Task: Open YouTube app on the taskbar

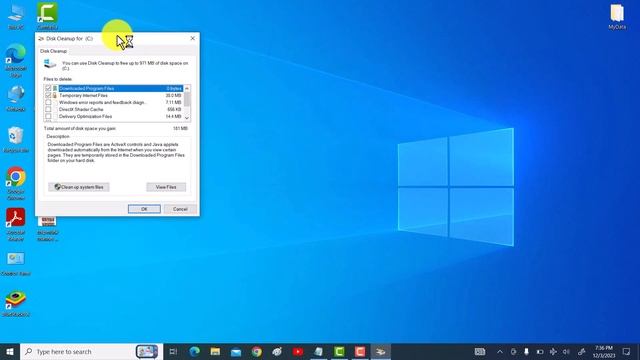Action: [298, 351]
